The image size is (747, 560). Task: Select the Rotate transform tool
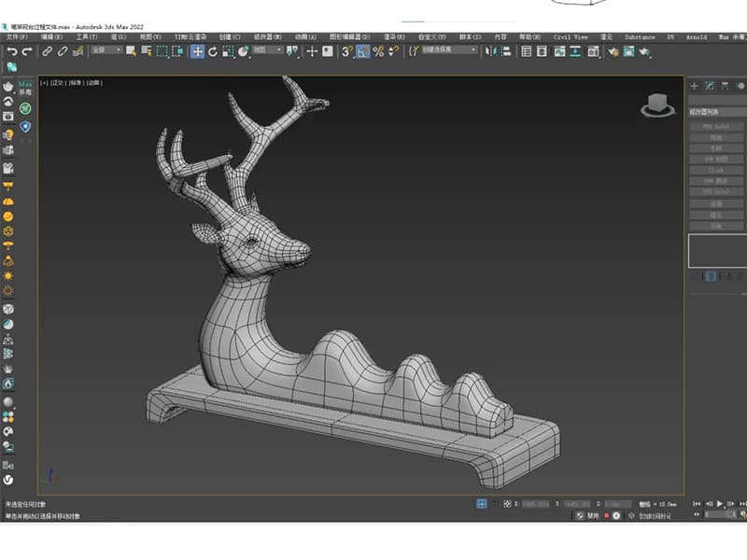213,51
